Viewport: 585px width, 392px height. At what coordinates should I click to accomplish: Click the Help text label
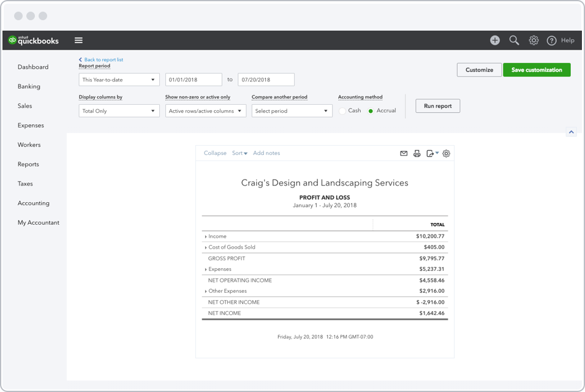567,40
